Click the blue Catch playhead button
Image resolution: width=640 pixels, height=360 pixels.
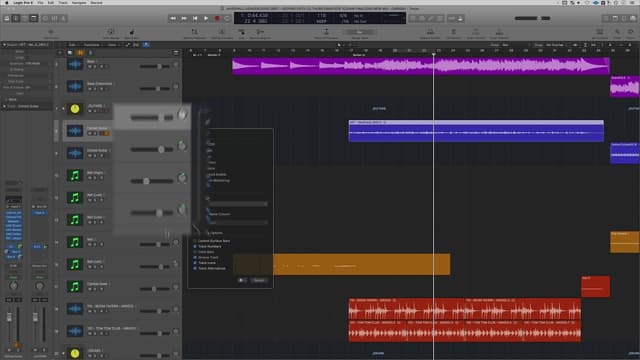pyautogui.click(x=146, y=45)
